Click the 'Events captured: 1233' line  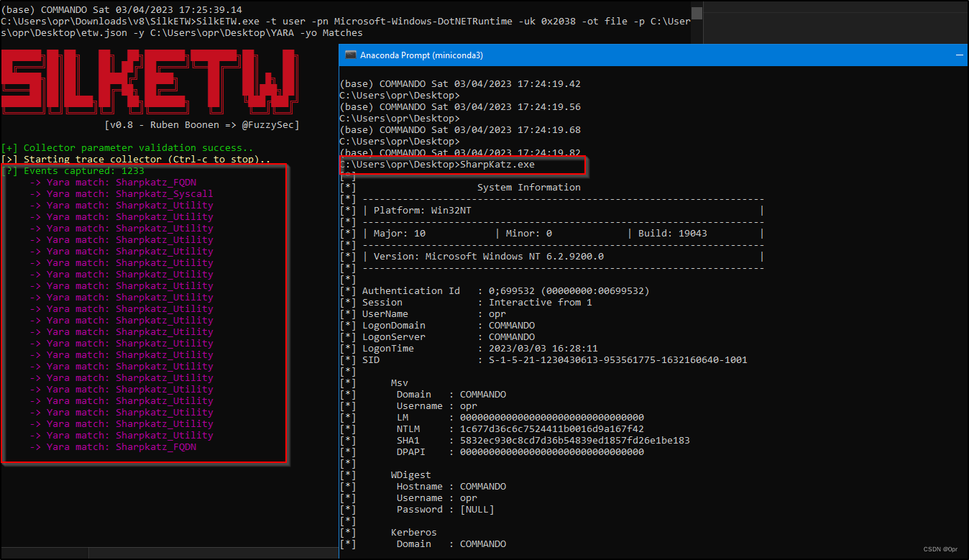[x=73, y=171]
